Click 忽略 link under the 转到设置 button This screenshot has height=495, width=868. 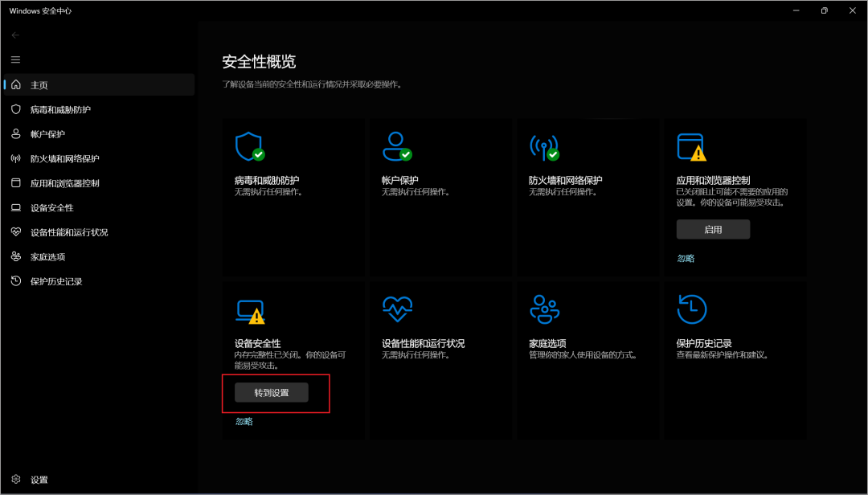(244, 421)
